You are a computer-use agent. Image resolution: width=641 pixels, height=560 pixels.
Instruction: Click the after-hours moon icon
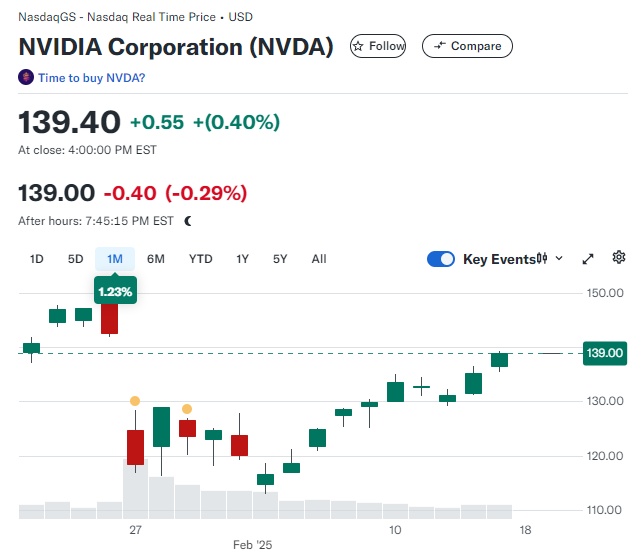pyautogui.click(x=188, y=221)
